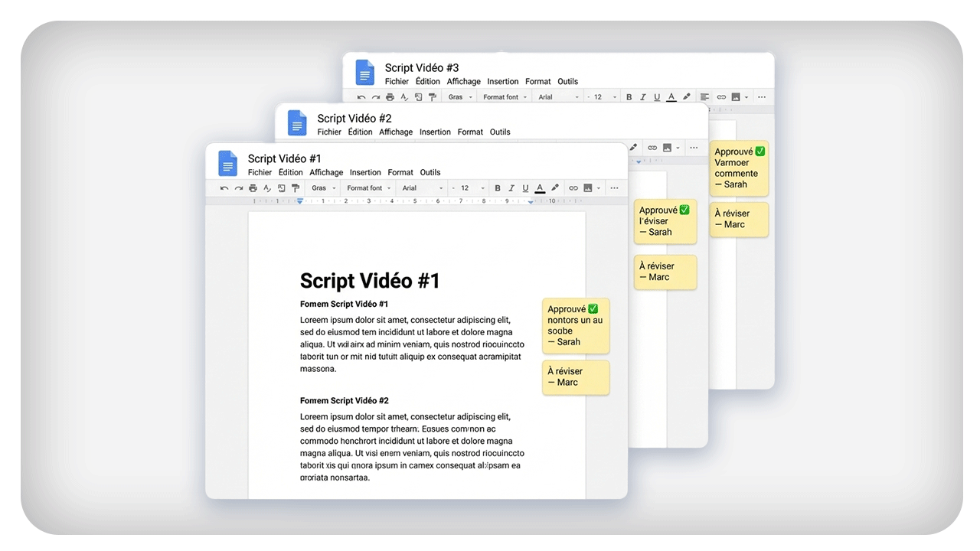The height and width of the screenshot is (551, 980).
Task: Click the blue Docs logo of Script Vidéo #2
Action: [x=297, y=123]
